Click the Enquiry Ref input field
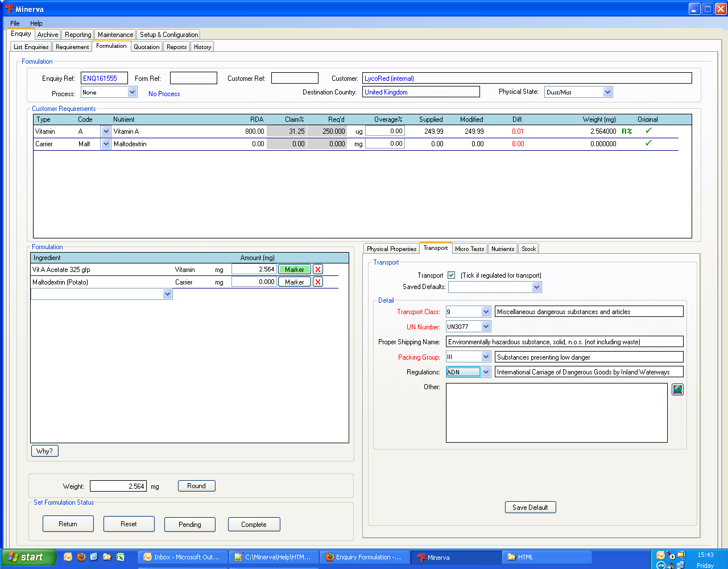This screenshot has height=569, width=728. [104, 79]
